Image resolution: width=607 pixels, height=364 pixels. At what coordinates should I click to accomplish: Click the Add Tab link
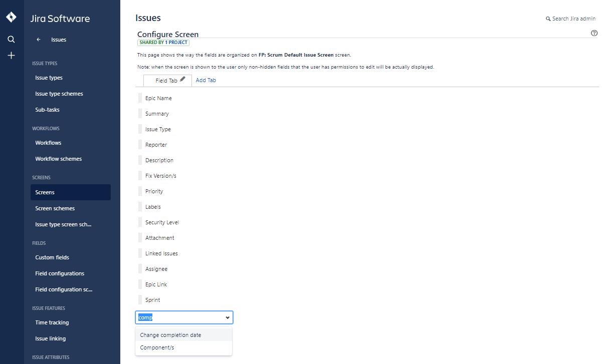click(206, 80)
